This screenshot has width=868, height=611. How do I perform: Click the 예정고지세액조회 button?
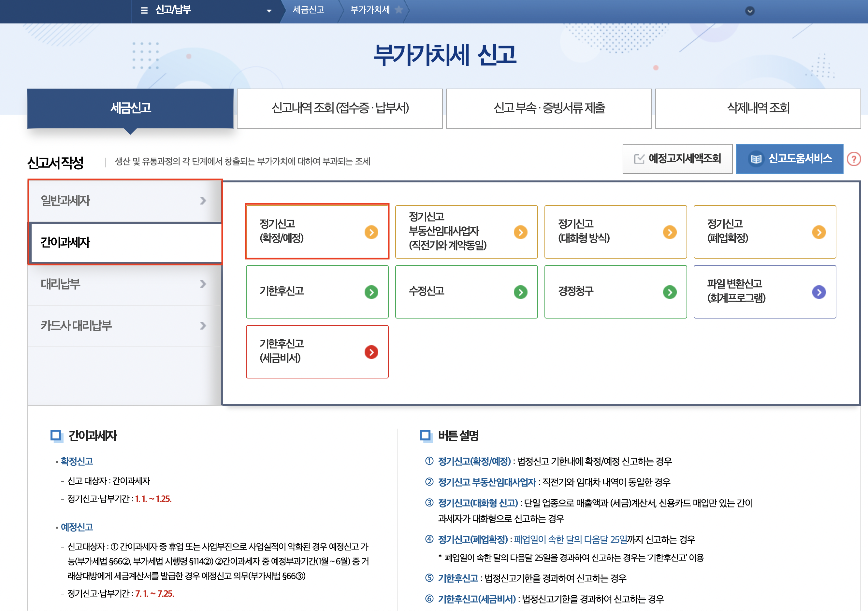click(677, 159)
